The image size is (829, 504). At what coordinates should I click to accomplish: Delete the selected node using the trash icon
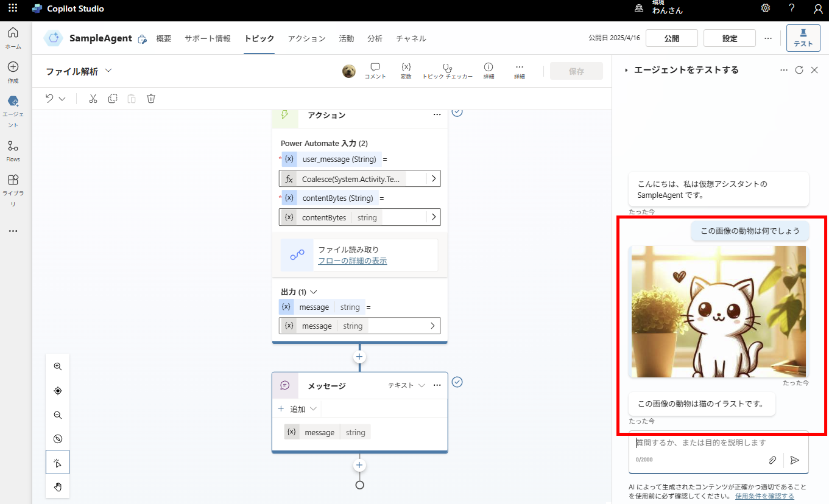(x=150, y=98)
